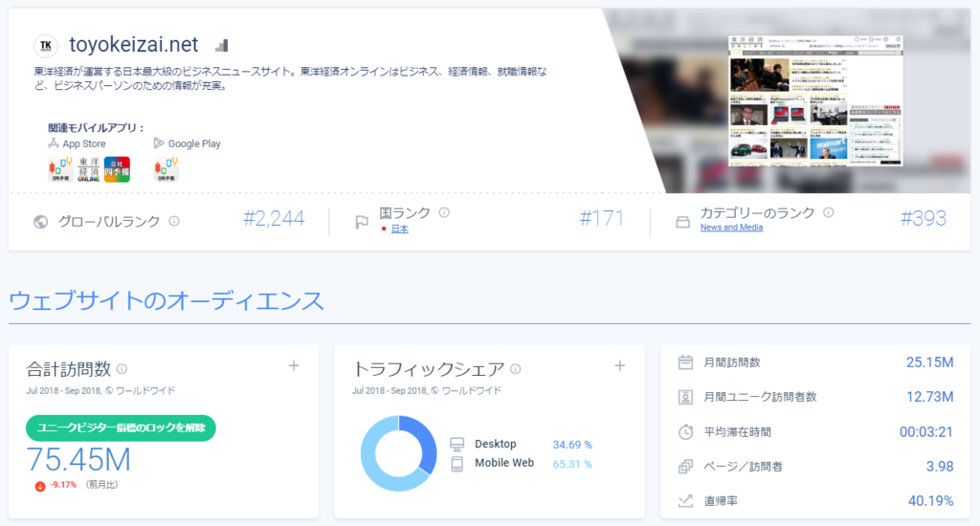This screenshot has height=526, width=980.
Task: Open the 日本 country link
Action: click(399, 230)
